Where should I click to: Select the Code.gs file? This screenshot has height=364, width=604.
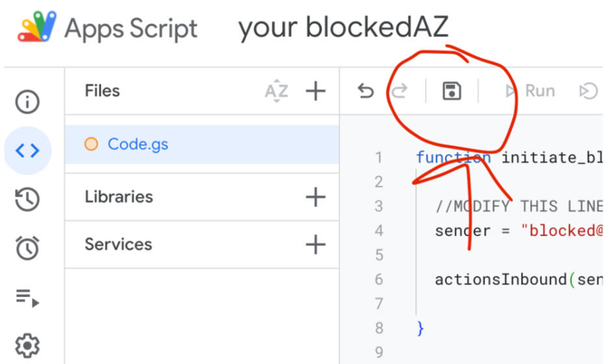coord(138,144)
